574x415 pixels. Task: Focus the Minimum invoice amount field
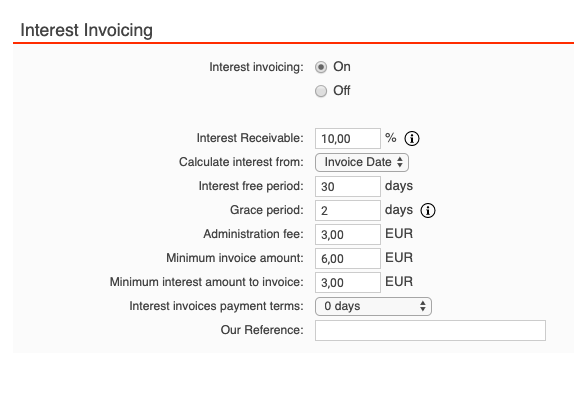[x=348, y=259]
